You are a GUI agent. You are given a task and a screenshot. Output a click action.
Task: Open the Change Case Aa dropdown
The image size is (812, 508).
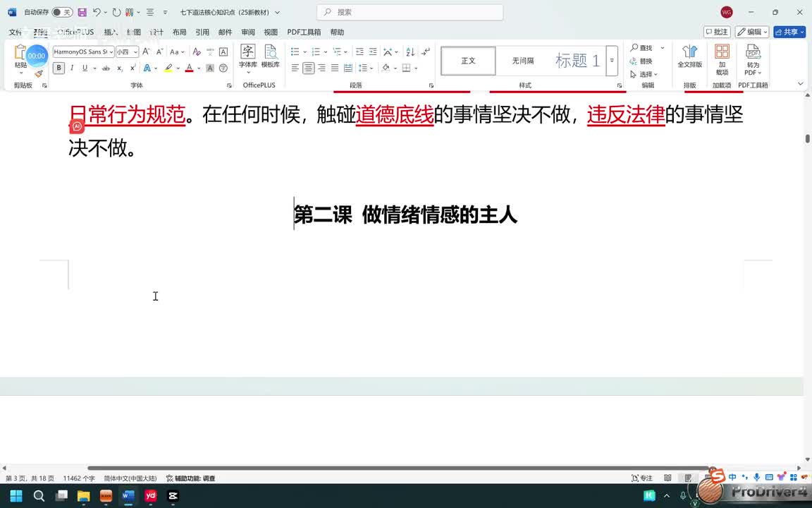tap(177, 52)
